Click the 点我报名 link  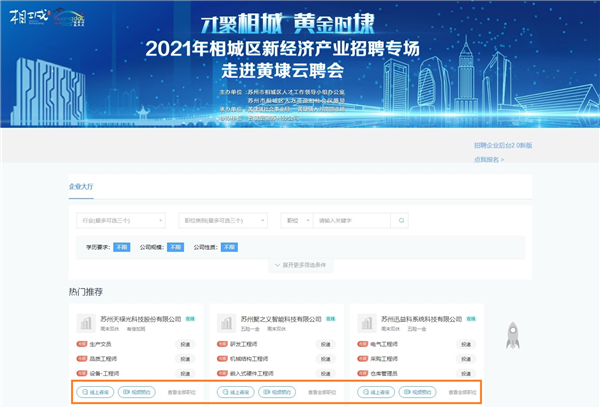(488, 159)
